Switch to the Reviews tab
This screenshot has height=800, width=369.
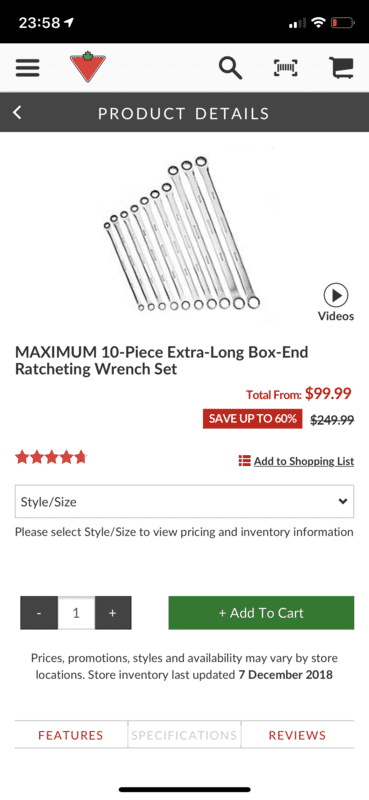click(298, 735)
